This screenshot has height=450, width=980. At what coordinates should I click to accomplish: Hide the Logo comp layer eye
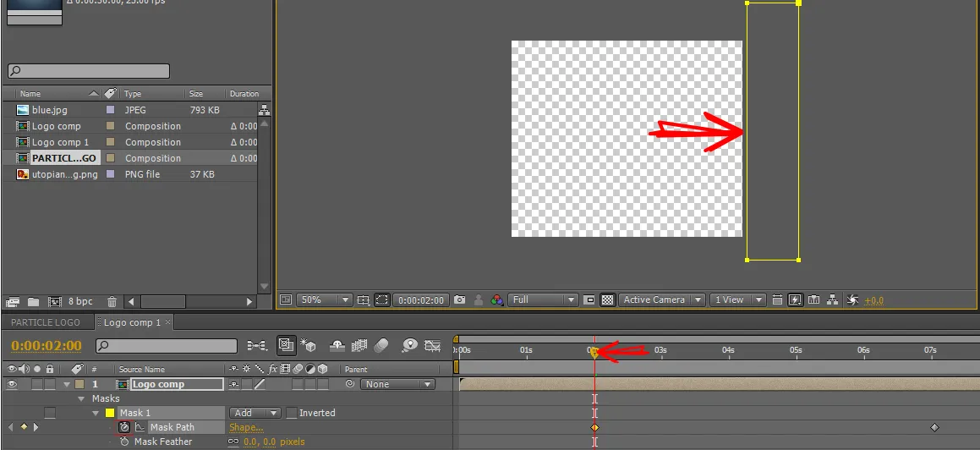click(x=12, y=384)
